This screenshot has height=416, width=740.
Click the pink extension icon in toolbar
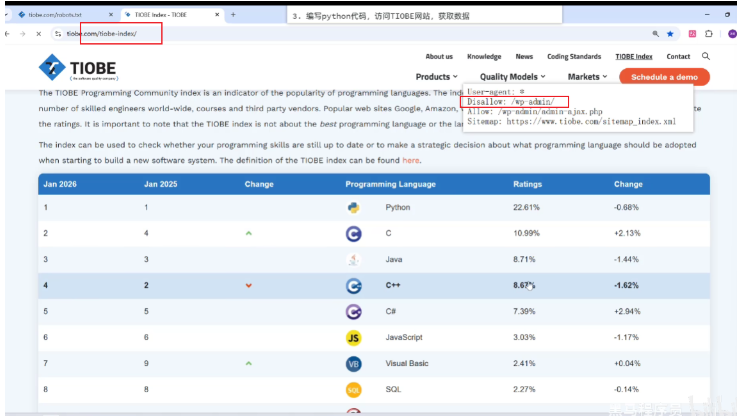(692, 34)
